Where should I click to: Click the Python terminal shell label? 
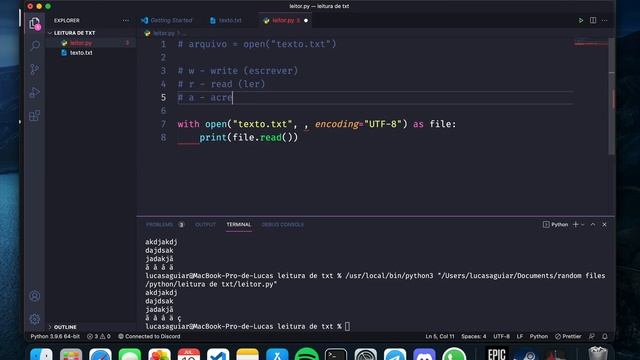pyautogui.click(x=556, y=224)
